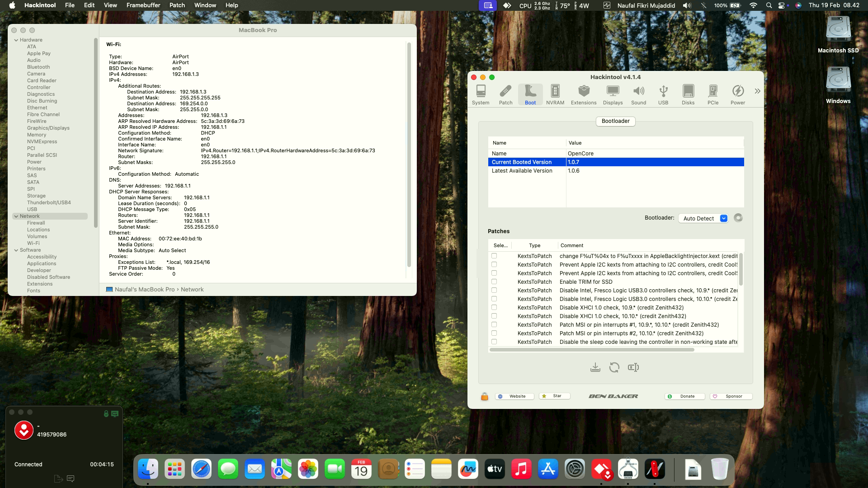
Task: Collapse the Network group in System Information sidebar
Action: [x=16, y=216]
